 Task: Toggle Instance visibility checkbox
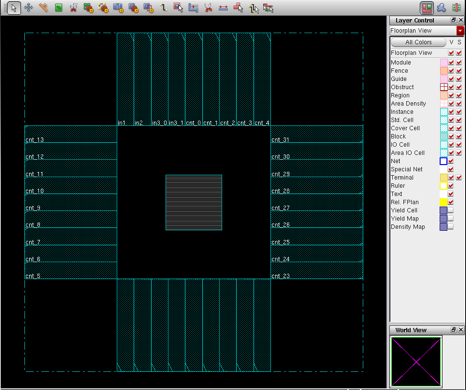(451, 112)
